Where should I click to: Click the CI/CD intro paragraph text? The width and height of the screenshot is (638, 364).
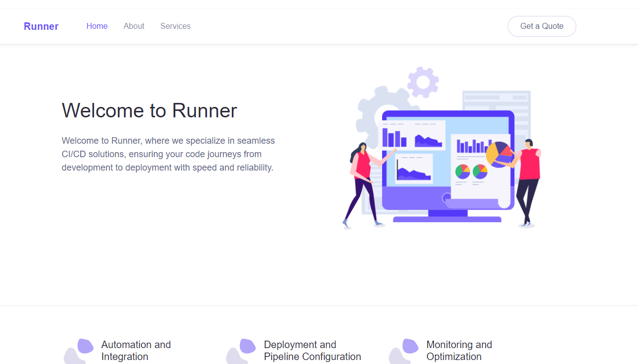[168, 154]
